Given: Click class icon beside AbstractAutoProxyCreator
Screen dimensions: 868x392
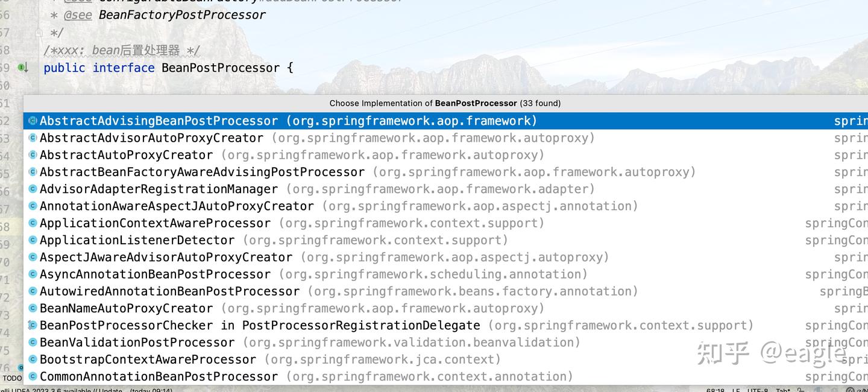Looking at the screenshot, I should click(33, 155).
